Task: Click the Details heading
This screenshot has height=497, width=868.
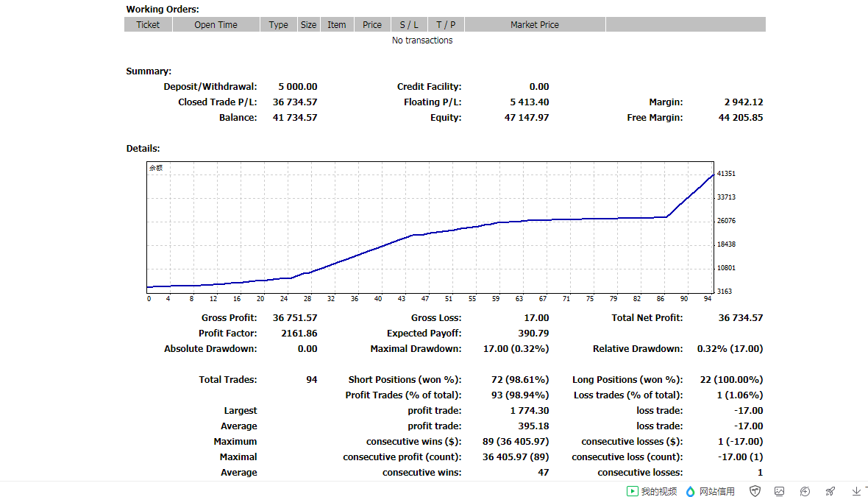Action: click(143, 149)
